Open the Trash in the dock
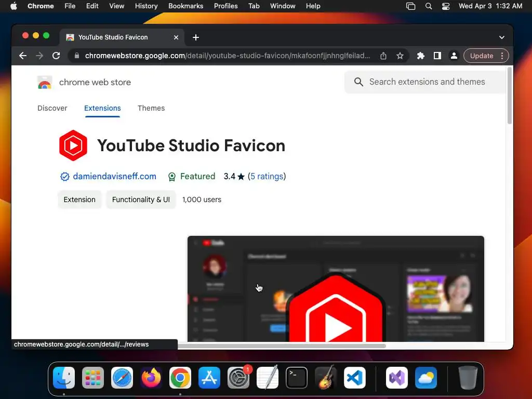The height and width of the screenshot is (399, 532). [468, 378]
